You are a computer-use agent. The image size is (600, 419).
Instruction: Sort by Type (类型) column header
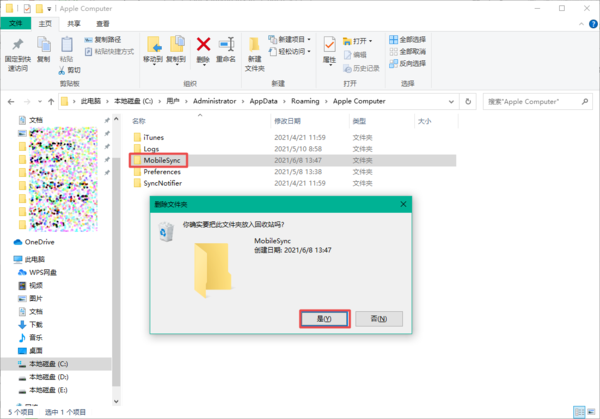pos(359,121)
